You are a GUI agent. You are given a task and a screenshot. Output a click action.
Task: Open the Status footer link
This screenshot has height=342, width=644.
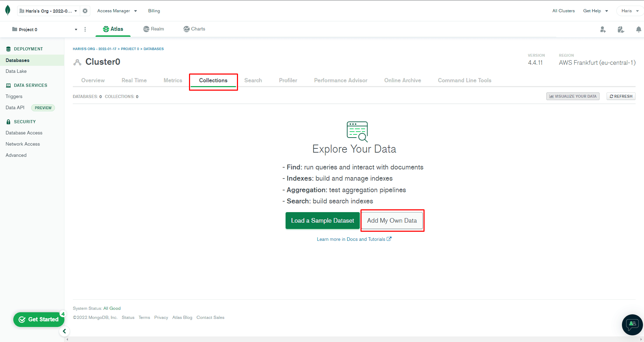[128, 317]
